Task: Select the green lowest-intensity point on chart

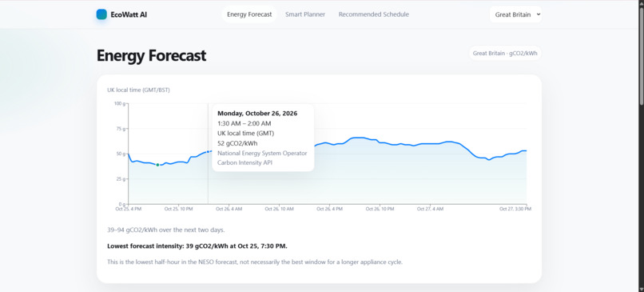Action: tap(157, 165)
